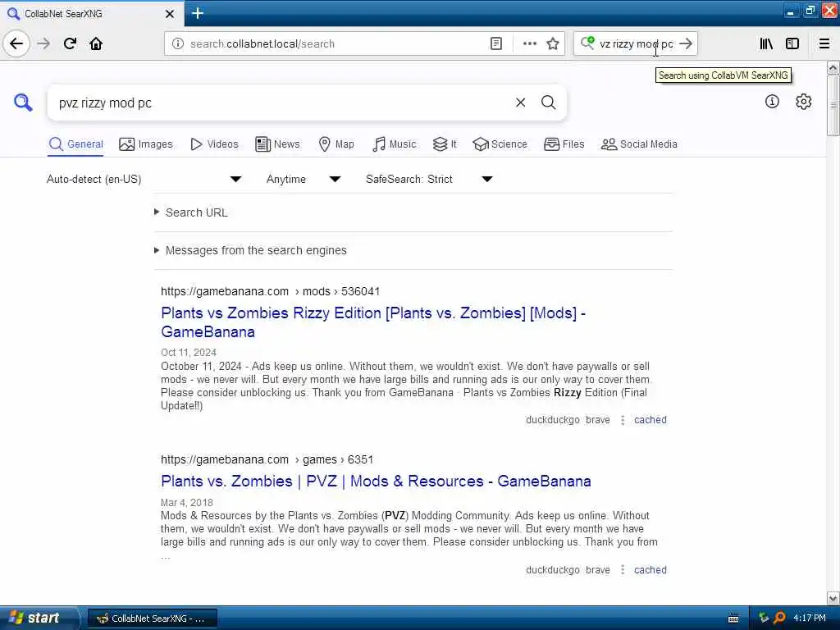Viewport: 840px width, 630px height.
Task: Open cached copy of Rizzy Edition result
Action: click(651, 420)
